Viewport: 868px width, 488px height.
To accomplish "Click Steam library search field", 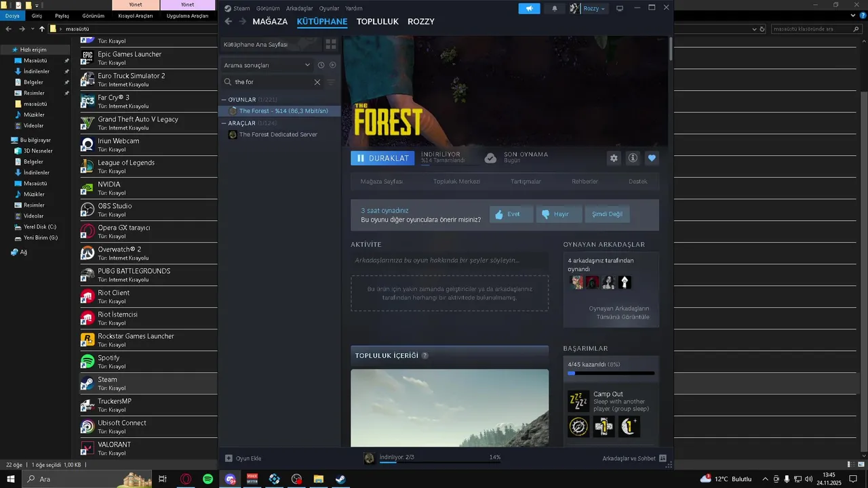I will (x=271, y=82).
